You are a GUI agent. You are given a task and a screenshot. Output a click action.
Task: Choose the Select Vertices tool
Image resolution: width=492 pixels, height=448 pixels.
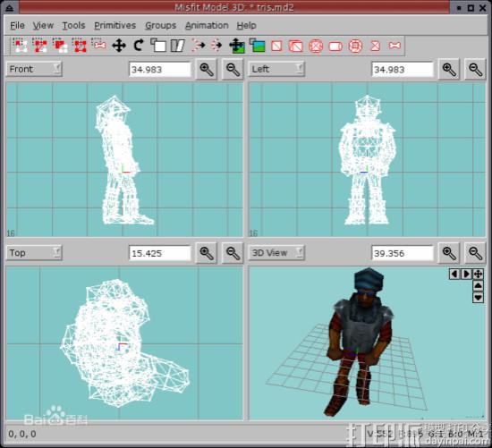click(21, 46)
